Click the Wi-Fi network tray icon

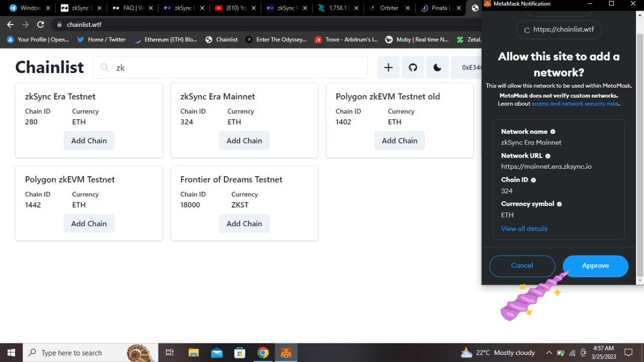click(572, 352)
